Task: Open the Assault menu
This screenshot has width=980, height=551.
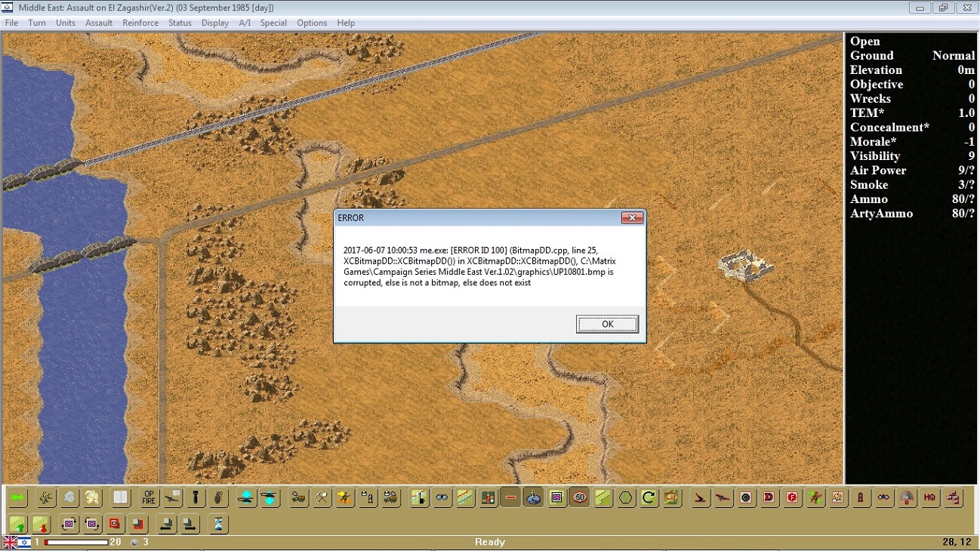Action: click(x=99, y=23)
